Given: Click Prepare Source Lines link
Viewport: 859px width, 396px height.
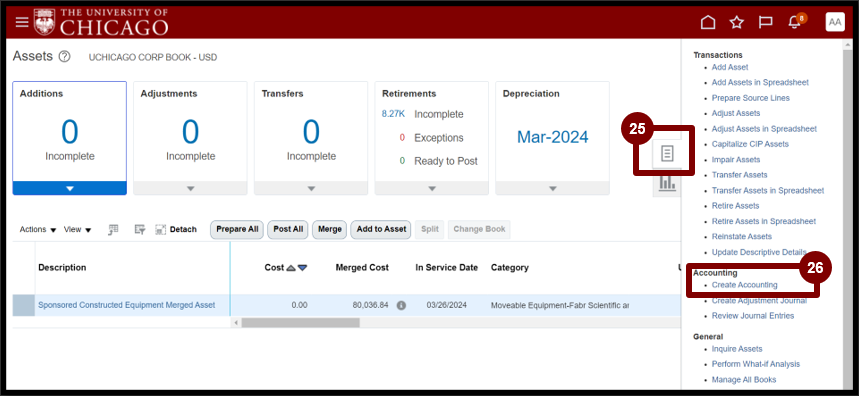Looking at the screenshot, I should click(751, 98).
